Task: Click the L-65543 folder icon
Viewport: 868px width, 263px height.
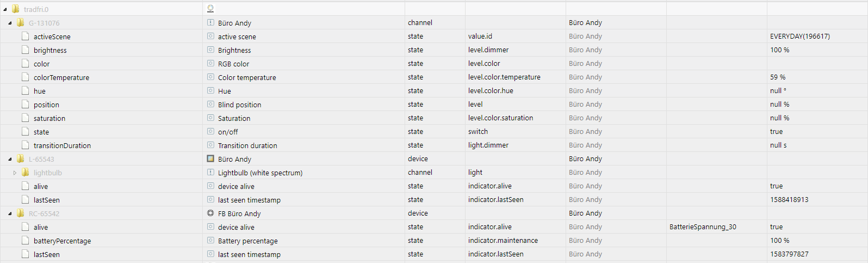Action: 20,158
